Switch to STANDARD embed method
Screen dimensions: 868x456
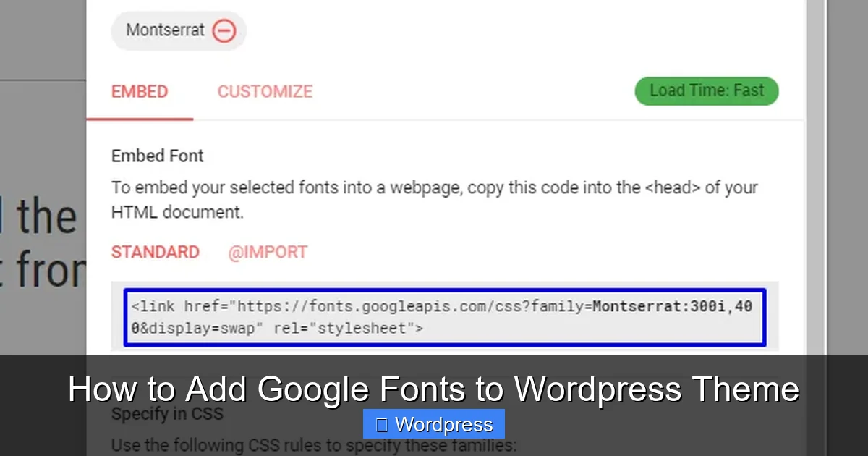pos(155,252)
